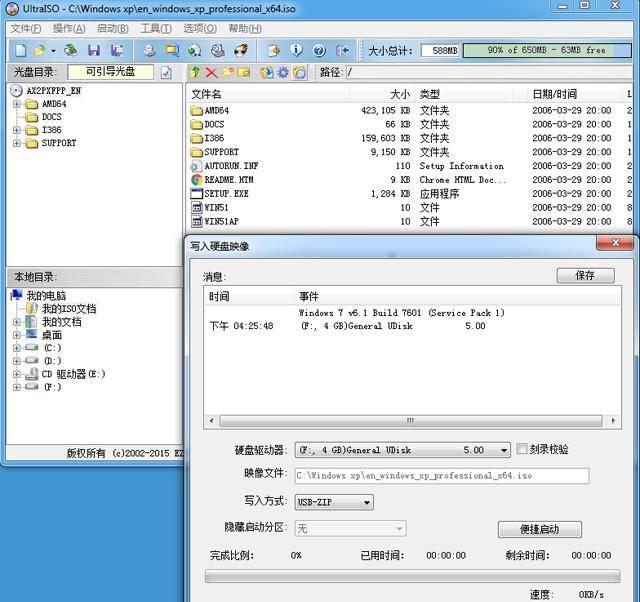Click the Rename folder icon
This screenshot has height=602, width=640.
click(x=244, y=73)
